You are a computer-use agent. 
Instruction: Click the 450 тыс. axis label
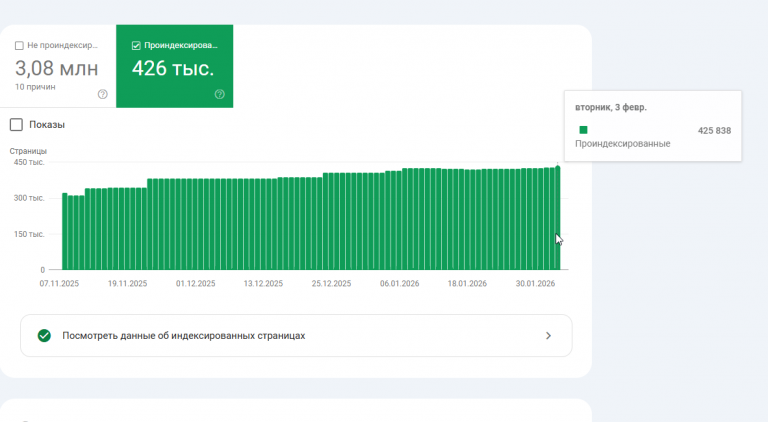click(x=28, y=162)
